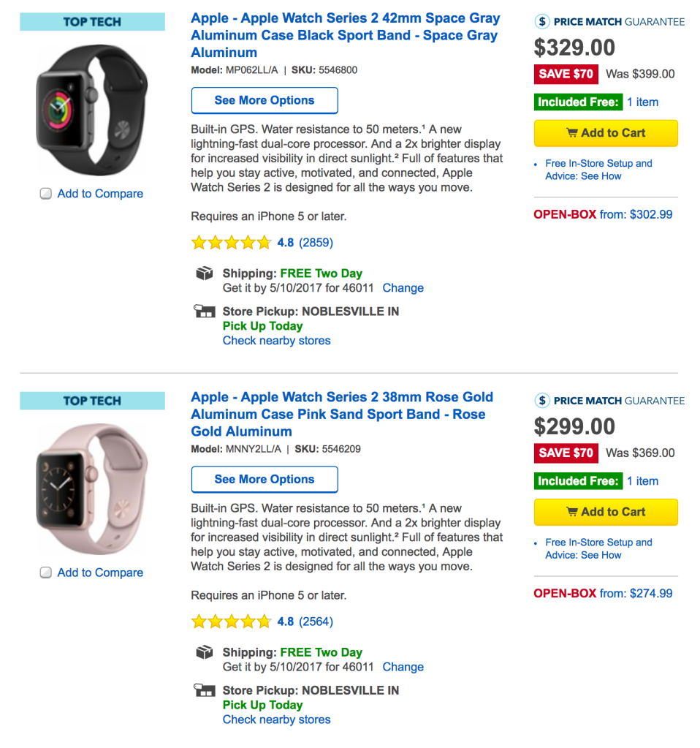
Task: Click the Open-Box from $274.99 link
Action: pos(603,594)
